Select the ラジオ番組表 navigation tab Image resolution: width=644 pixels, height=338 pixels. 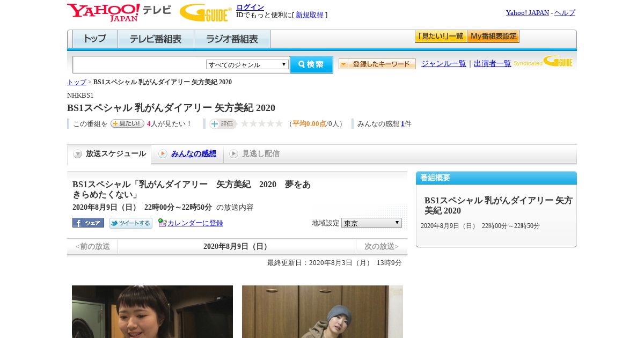[x=232, y=39]
